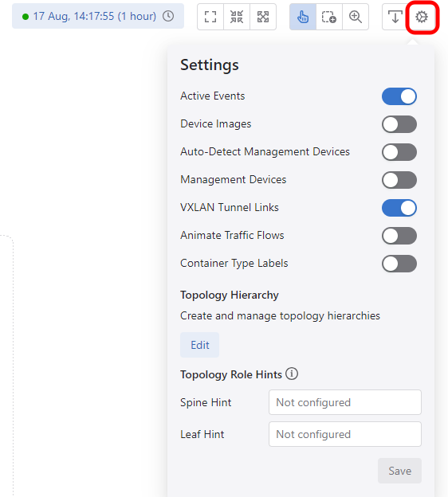Click Topology Role Hints info icon
Screen dimensions: 448x497
pyautogui.click(x=292, y=374)
